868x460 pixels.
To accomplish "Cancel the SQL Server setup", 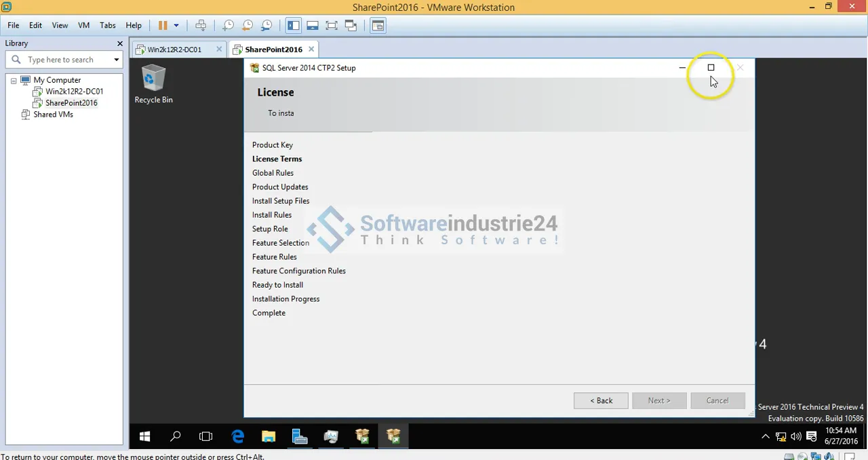I will (717, 400).
